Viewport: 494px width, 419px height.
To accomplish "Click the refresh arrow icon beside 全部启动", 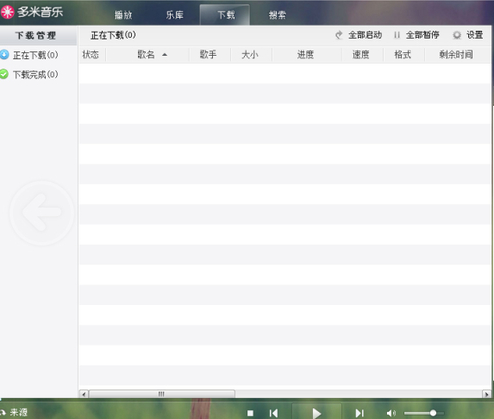I will [339, 35].
